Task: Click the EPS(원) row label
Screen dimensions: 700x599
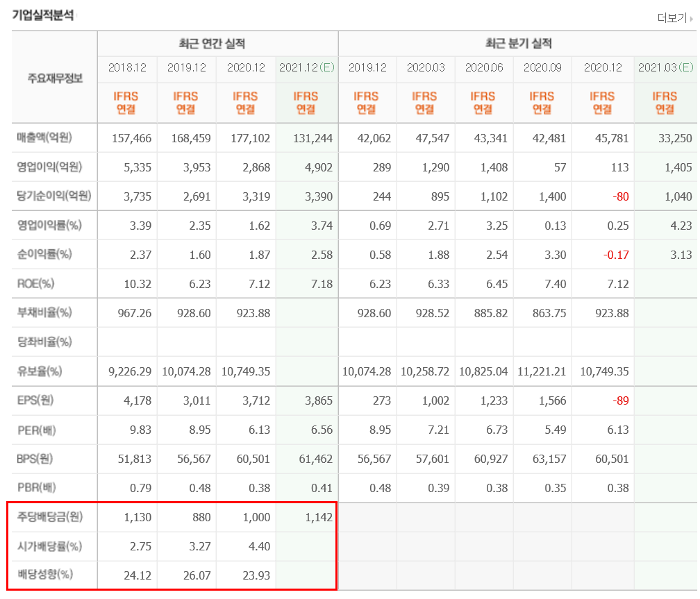Action: coord(35,400)
